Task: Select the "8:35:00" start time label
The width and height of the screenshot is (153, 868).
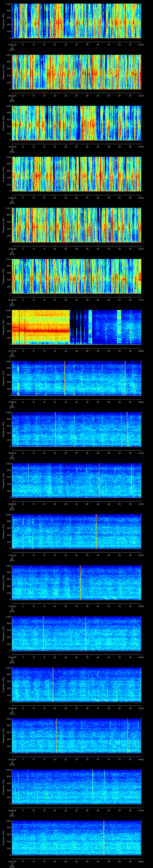Action: pos(12,249)
